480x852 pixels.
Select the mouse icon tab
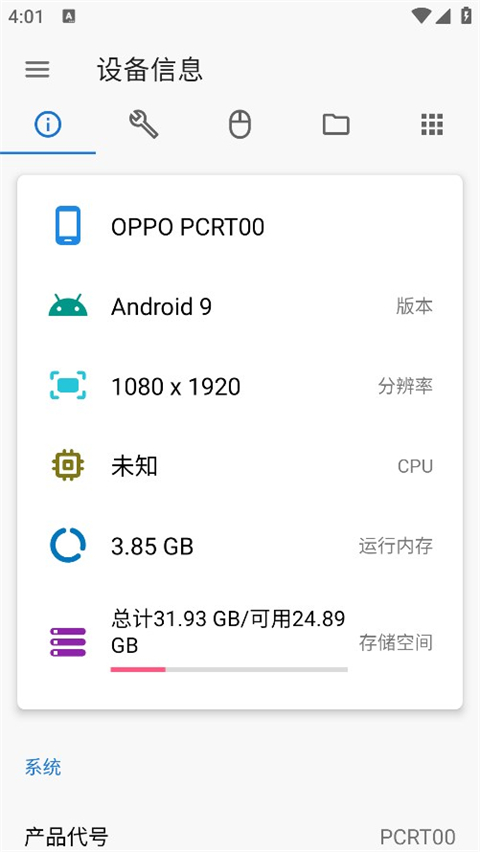coord(240,124)
